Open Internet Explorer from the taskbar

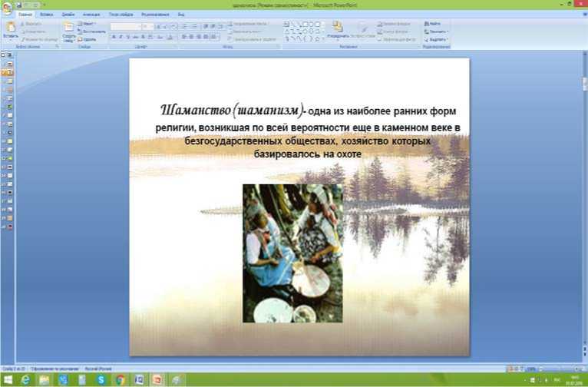pos(25,380)
